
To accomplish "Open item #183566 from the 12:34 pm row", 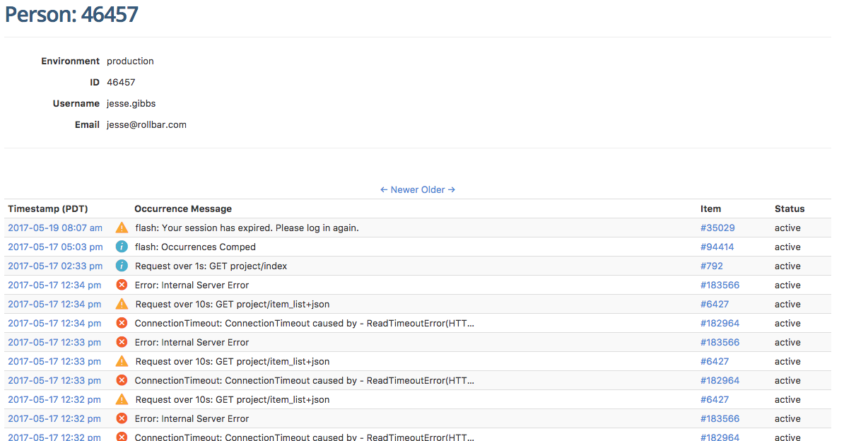I will click(x=720, y=285).
